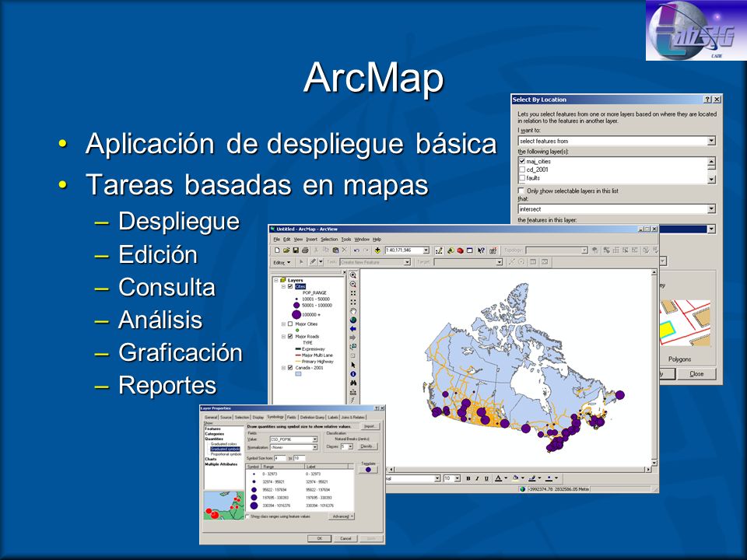747x560 pixels.
Task: Check the faults layer checkbox
Action: 522,177
